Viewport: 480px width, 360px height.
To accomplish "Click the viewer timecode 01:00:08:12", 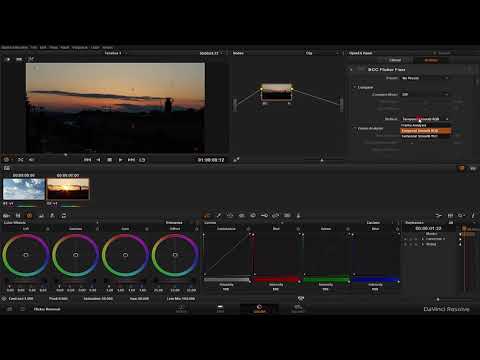I will pos(211,160).
